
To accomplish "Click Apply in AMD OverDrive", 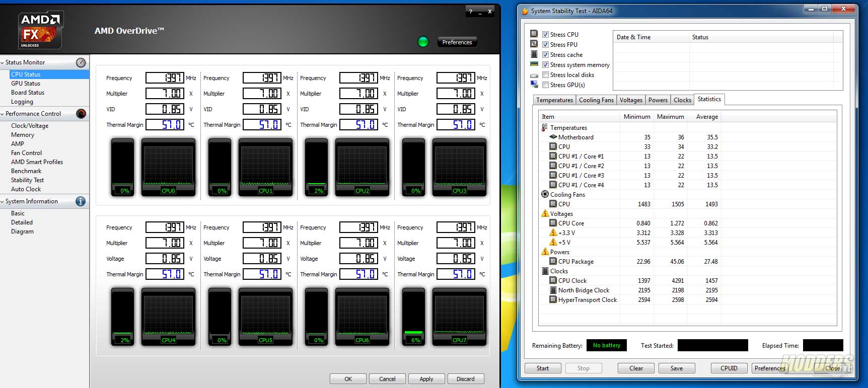I will pyautogui.click(x=426, y=379).
